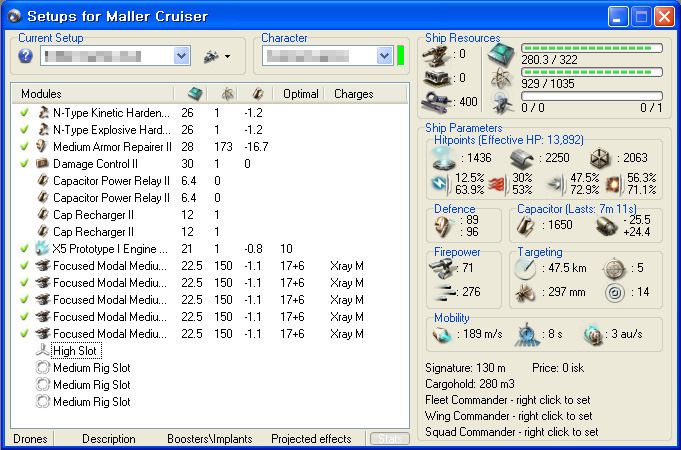The width and height of the screenshot is (681, 450).
Task: Click the powergrid usage bar 929 / 1035
Action: [592, 72]
